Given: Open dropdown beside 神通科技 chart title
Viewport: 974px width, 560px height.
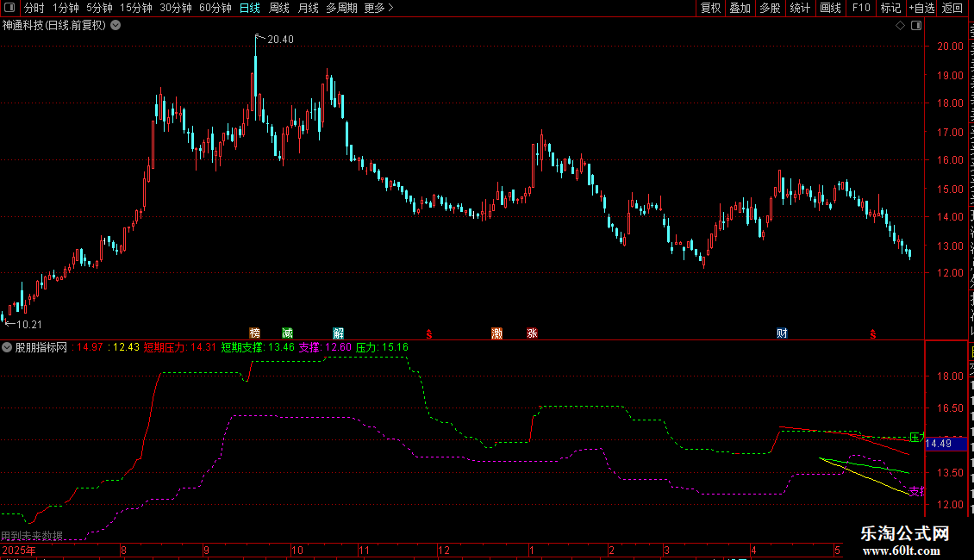Looking at the screenshot, I should (x=116, y=25).
